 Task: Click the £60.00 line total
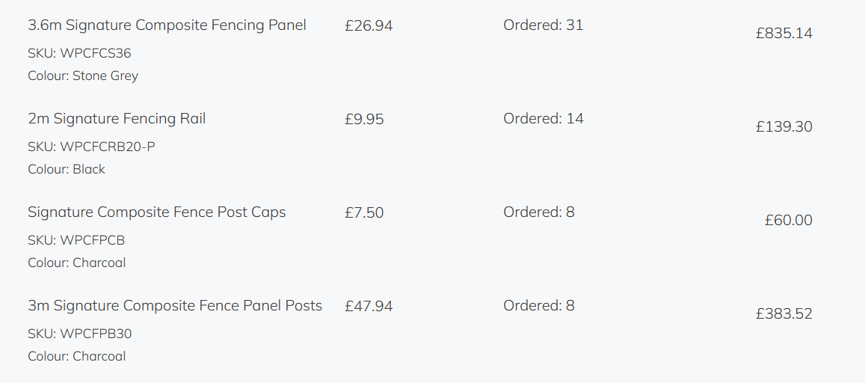(x=788, y=221)
